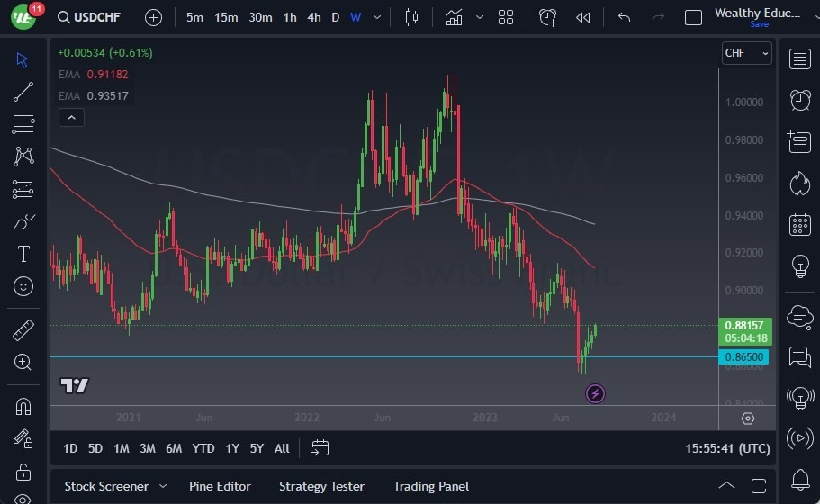Create a price alert

coord(547,17)
